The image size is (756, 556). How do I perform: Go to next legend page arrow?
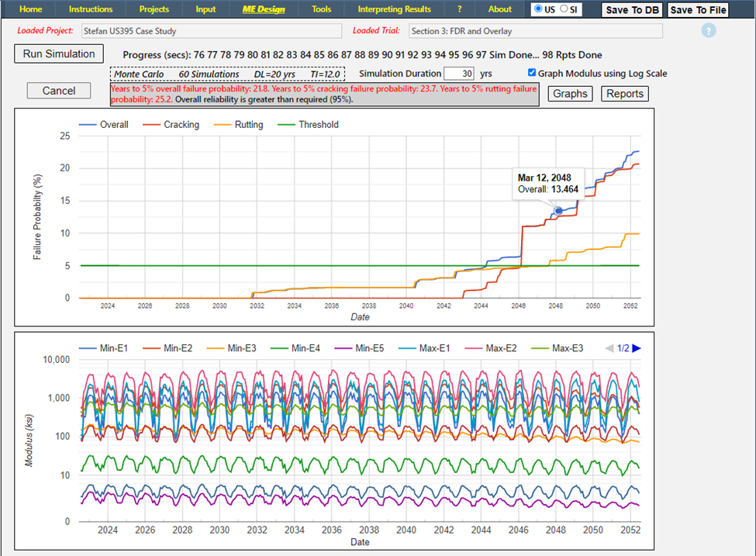637,349
